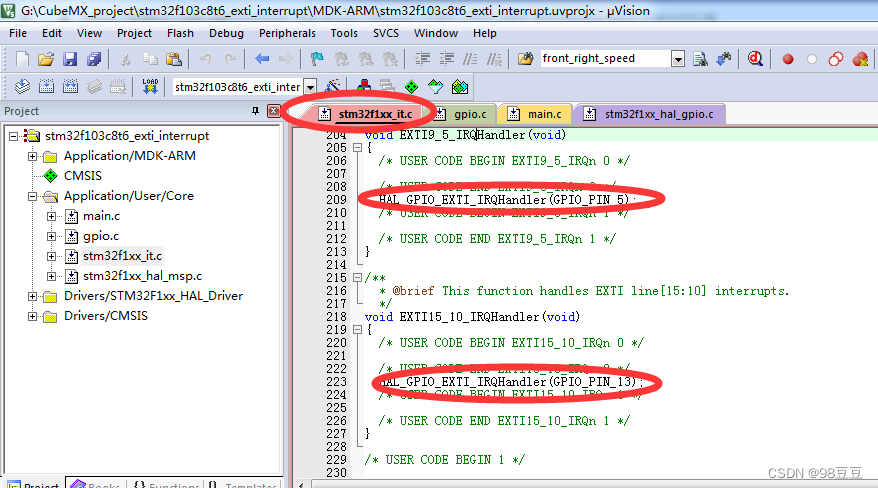The image size is (878, 488).
Task: Collapse the comment fold at line 215
Action: pos(357,278)
